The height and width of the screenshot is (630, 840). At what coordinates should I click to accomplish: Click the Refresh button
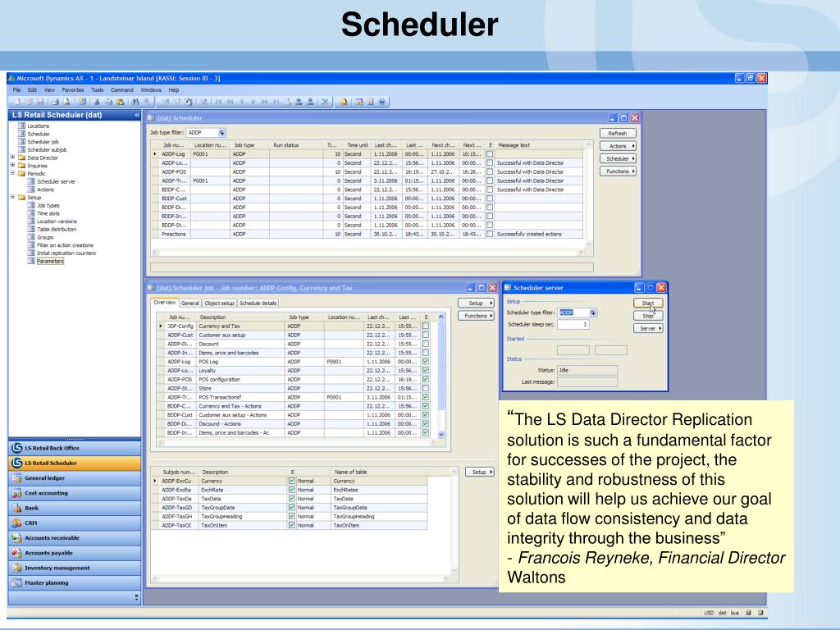pyautogui.click(x=618, y=134)
